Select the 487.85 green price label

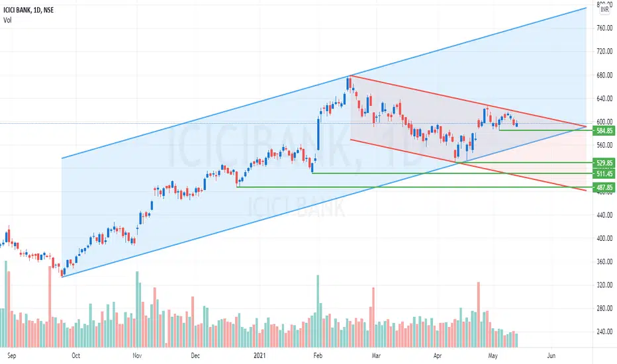[x=604, y=188]
